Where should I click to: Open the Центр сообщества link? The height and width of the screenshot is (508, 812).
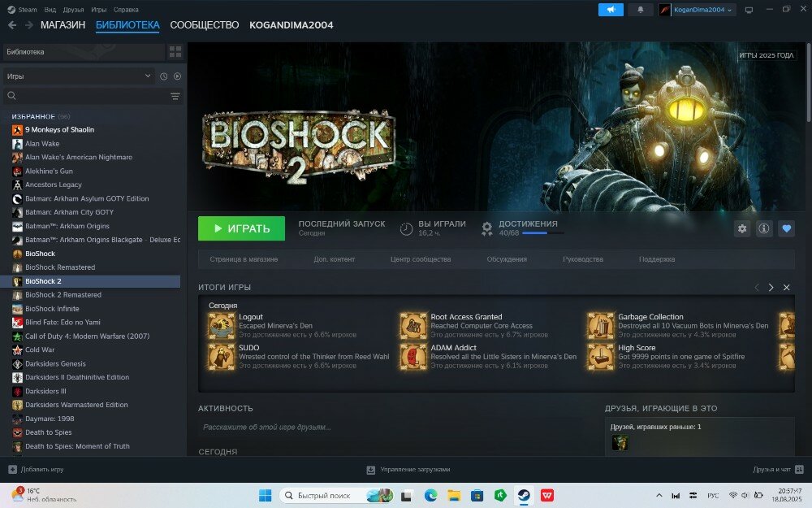pos(421,259)
